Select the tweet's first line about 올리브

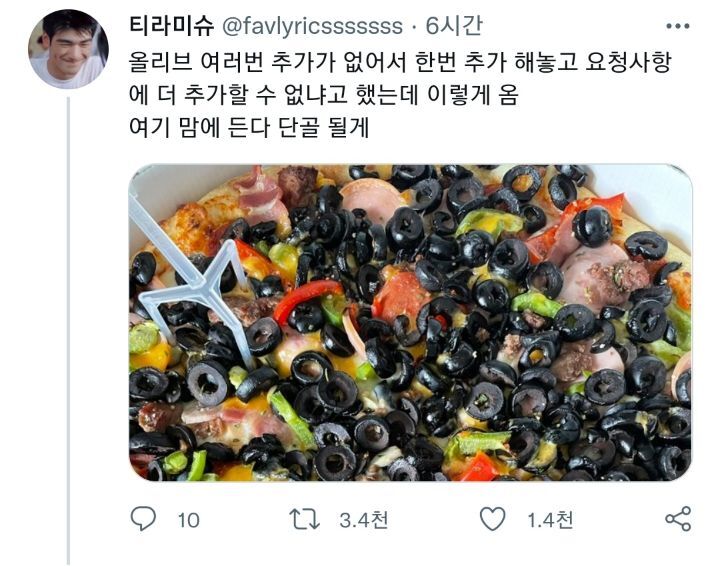click(x=400, y=62)
